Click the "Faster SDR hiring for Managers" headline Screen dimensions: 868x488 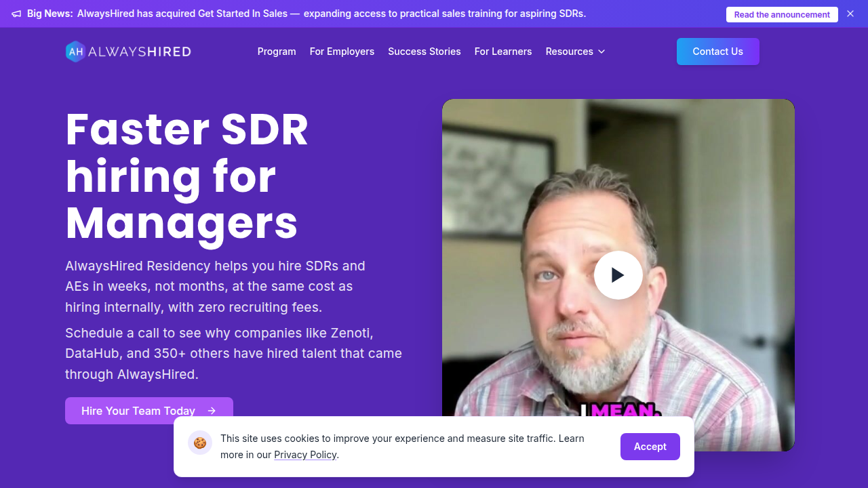click(187, 176)
